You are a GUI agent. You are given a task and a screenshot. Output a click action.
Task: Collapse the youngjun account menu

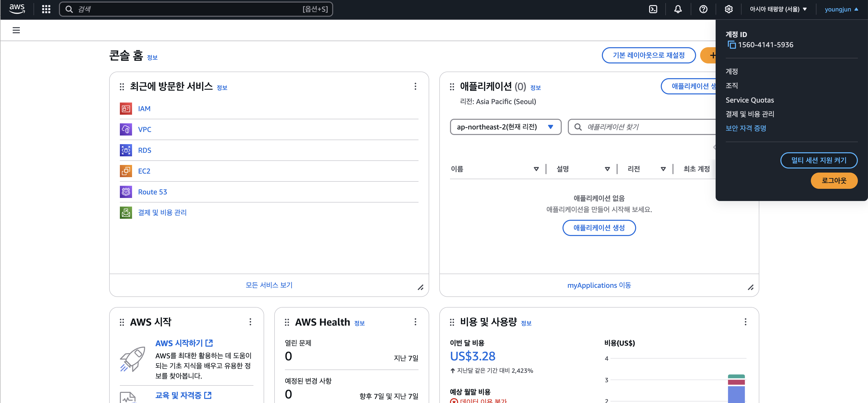click(x=841, y=9)
